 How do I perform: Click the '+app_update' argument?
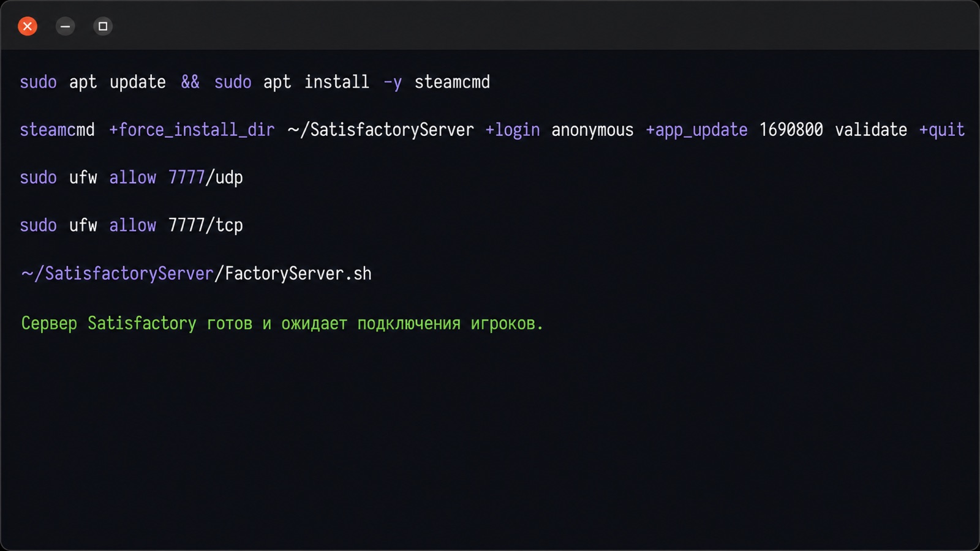(696, 130)
